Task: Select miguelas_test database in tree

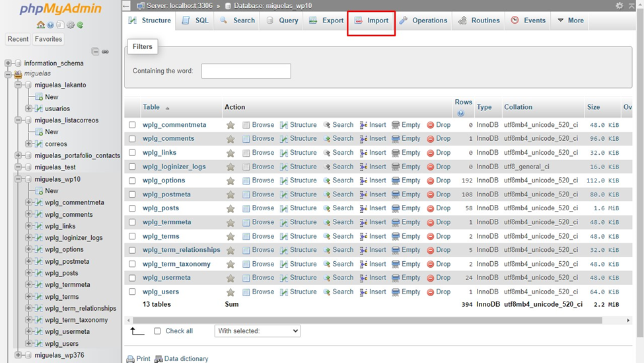Action: pos(55,167)
